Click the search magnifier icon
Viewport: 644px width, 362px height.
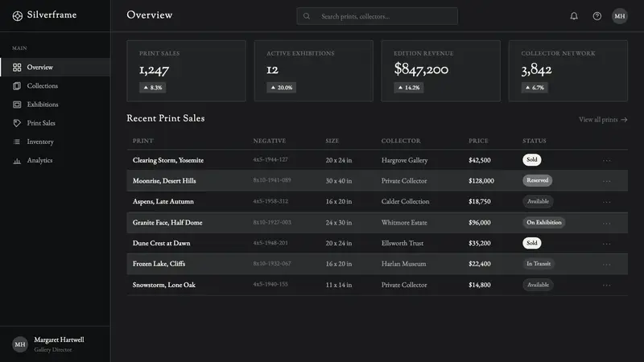coord(307,16)
